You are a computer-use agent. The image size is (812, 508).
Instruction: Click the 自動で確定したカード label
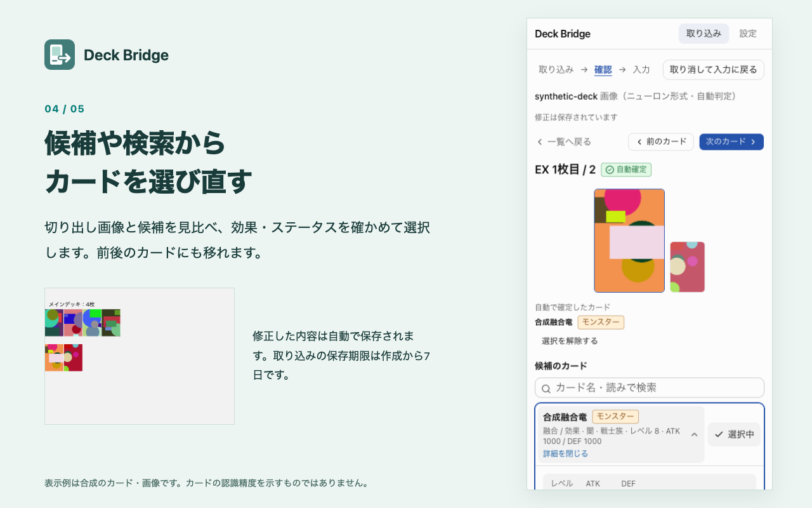(572, 307)
